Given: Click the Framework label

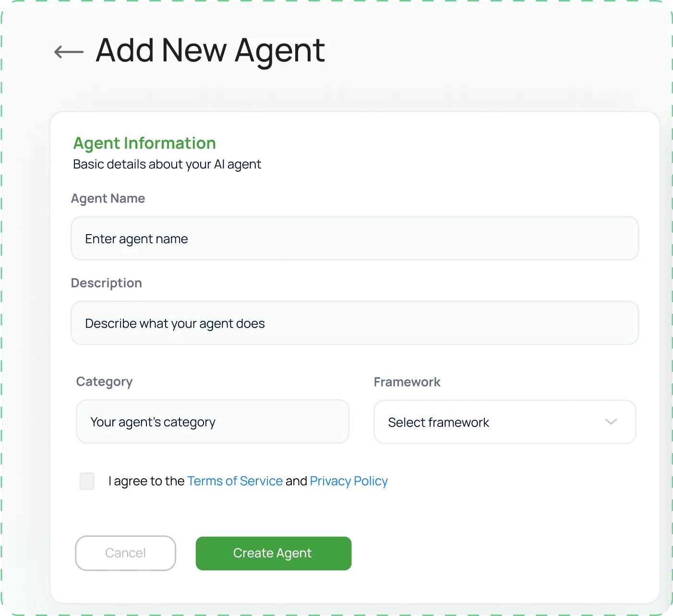Looking at the screenshot, I should click(407, 381).
